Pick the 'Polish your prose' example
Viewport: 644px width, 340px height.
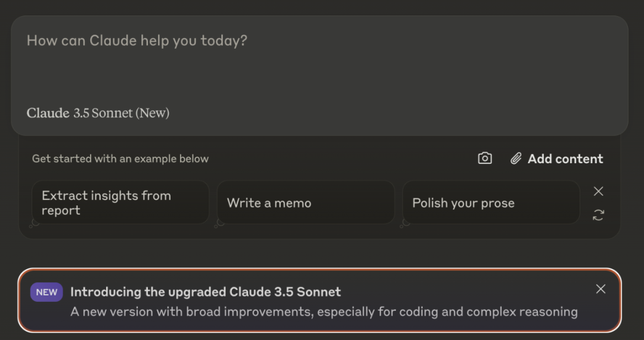coord(490,202)
